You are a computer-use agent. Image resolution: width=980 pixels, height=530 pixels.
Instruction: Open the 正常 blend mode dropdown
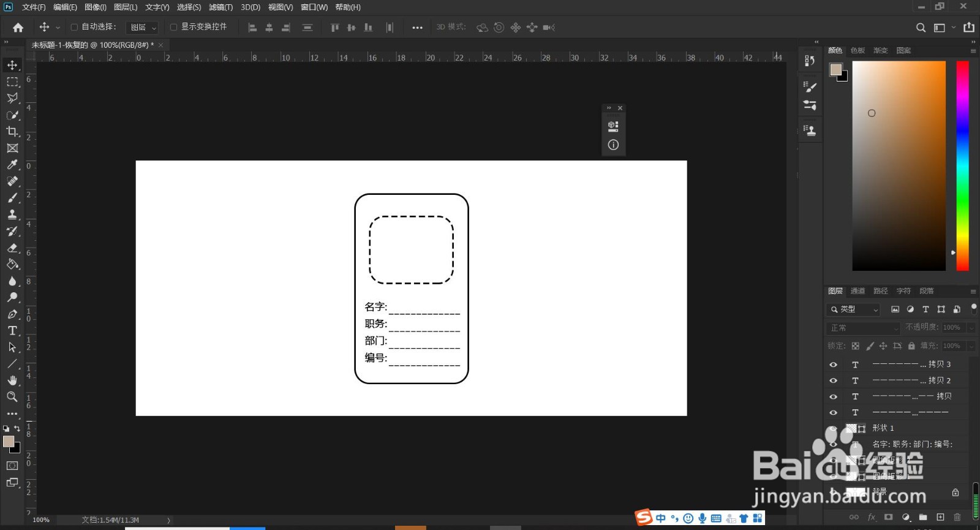(x=864, y=328)
